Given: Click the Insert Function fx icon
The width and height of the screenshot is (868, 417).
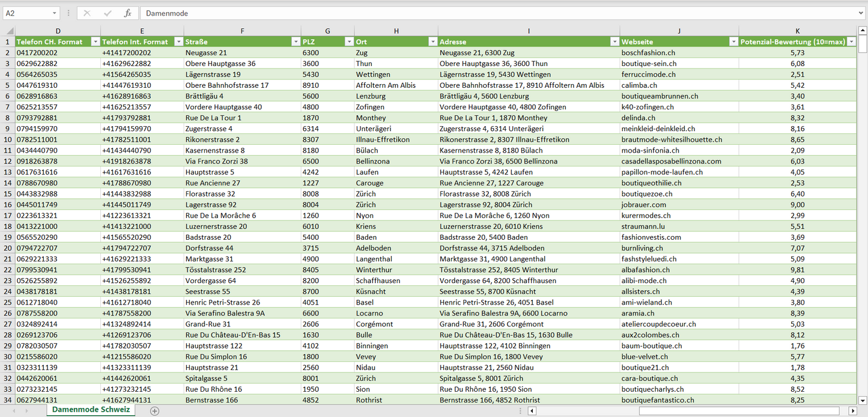Looking at the screenshot, I should [x=127, y=13].
